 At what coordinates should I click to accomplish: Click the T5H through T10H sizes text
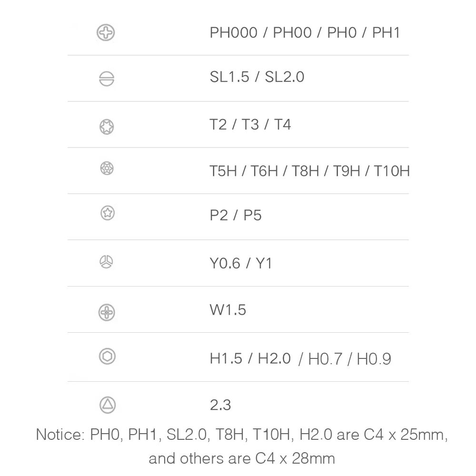point(309,171)
